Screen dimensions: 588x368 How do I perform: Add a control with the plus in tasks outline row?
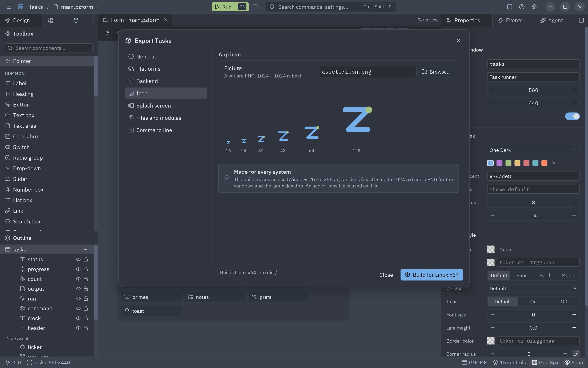point(86,249)
